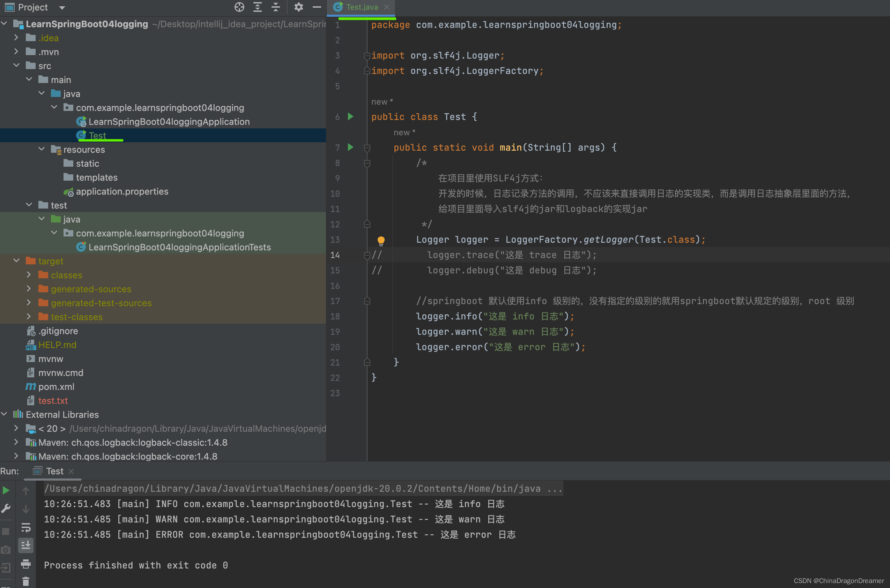The width and height of the screenshot is (890, 588).
Task: Click the yellow lightbulb intention icon
Action: click(x=381, y=240)
